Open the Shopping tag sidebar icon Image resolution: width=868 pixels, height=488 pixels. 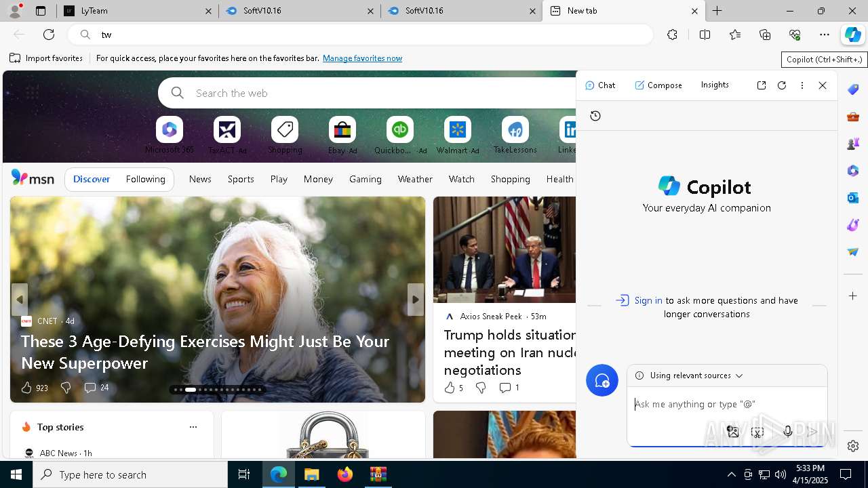point(853,89)
